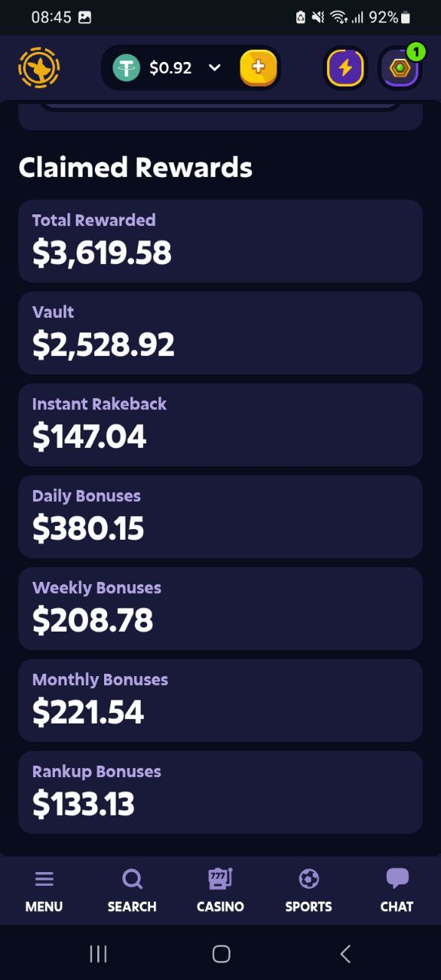Tap the Daily Bonuses card
Viewport: 441px width, 980px height.
pyautogui.click(x=220, y=517)
